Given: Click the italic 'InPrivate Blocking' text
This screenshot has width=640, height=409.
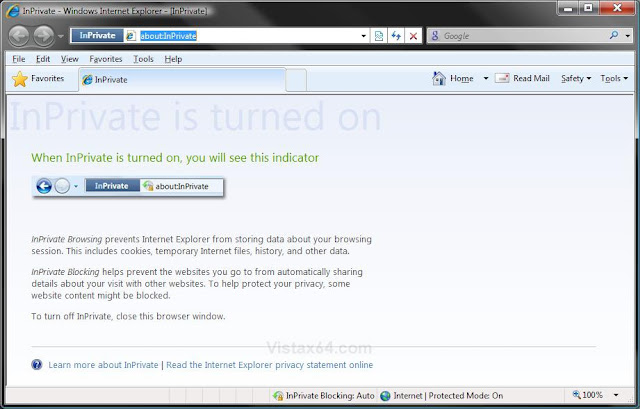Looking at the screenshot, I should tap(65, 272).
